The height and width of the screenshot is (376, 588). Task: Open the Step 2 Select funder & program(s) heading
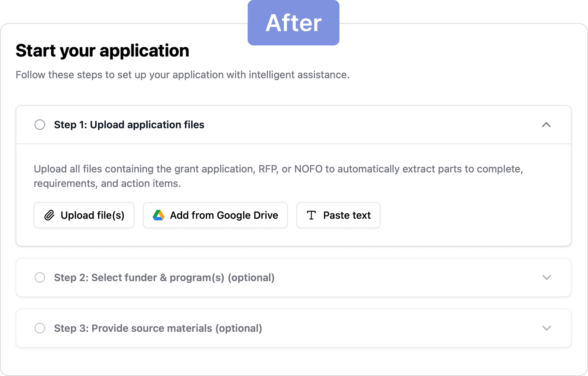click(164, 278)
